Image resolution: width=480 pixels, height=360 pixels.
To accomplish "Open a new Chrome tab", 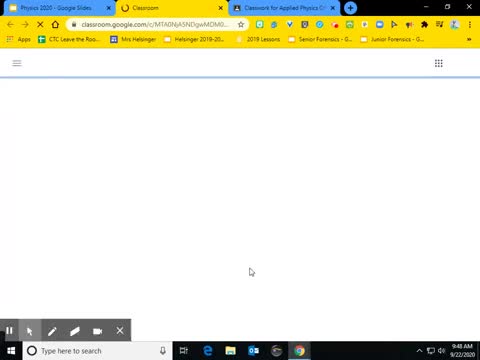I will (x=350, y=8).
